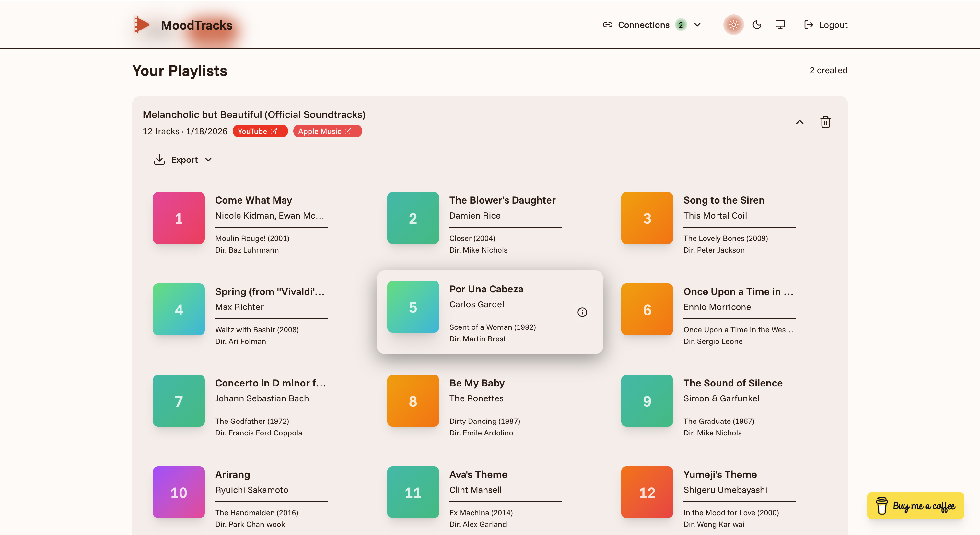
Task: Select the Be My Baby track card
Action: [474, 407]
